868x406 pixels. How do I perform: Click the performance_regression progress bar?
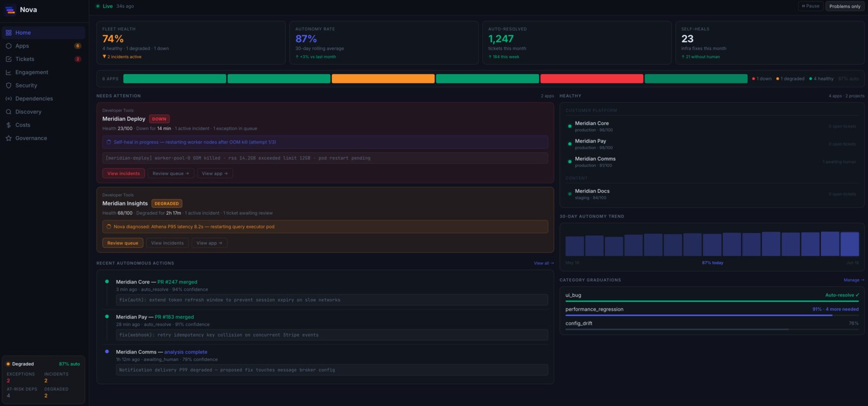coord(712,315)
